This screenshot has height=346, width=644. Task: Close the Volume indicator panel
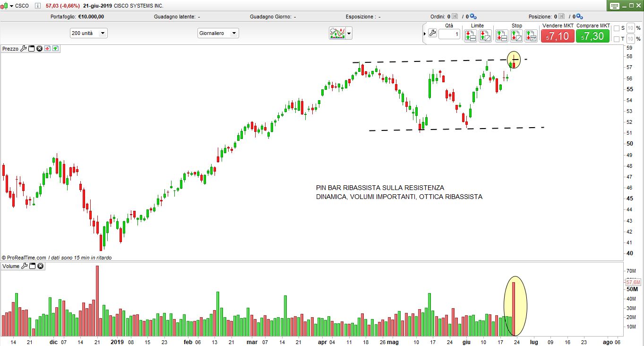41,266
